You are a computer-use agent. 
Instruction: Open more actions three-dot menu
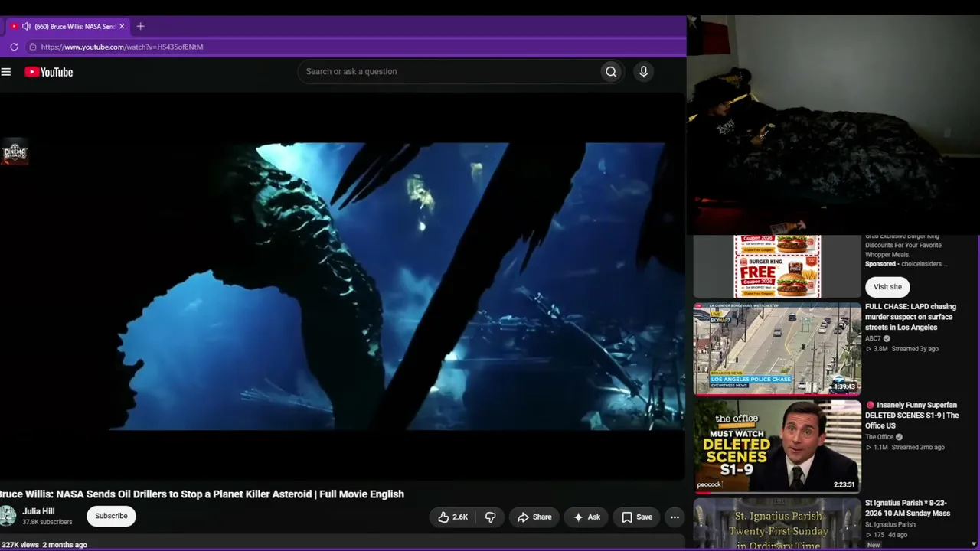coord(675,517)
